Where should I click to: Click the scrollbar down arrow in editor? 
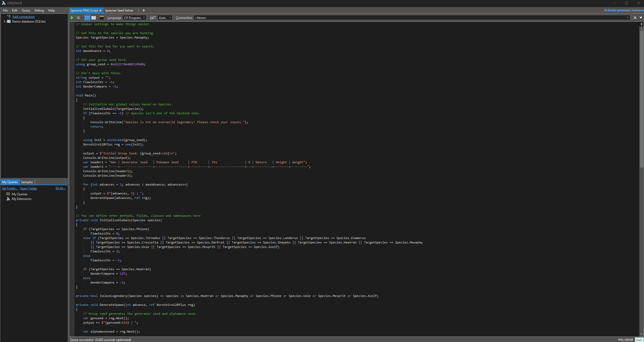pos(641,334)
